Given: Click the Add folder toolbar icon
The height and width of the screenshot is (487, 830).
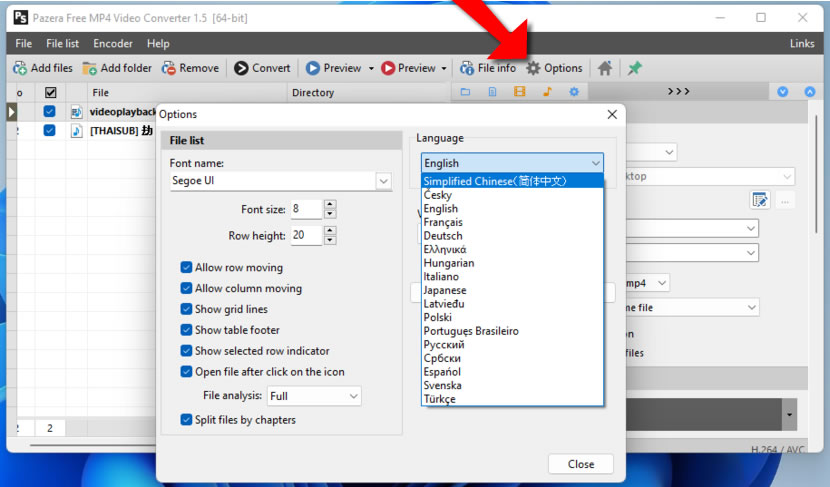Looking at the screenshot, I should (x=89, y=68).
